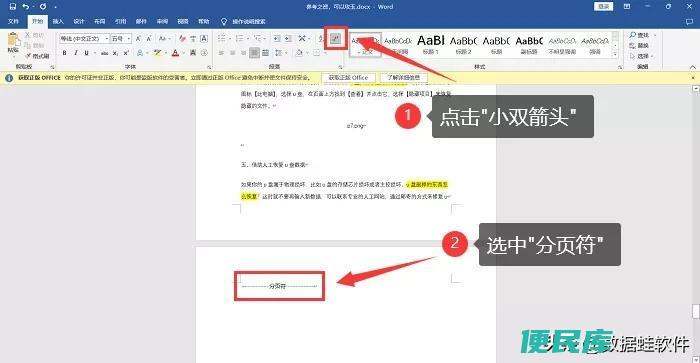700x363 pixels.
Task: Click the 了解详细信息 button
Action: point(403,78)
